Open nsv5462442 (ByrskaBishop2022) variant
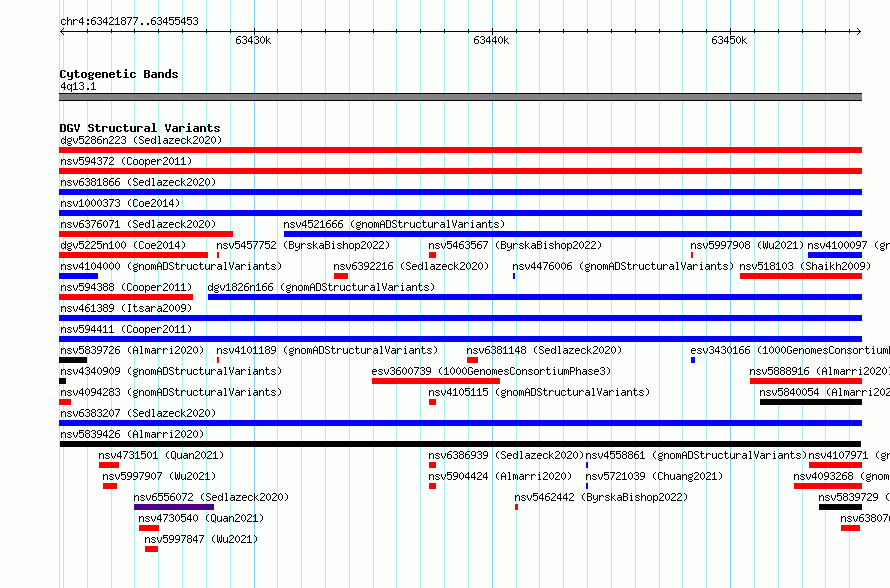Screen dimensions: 890x588 click(x=601, y=497)
